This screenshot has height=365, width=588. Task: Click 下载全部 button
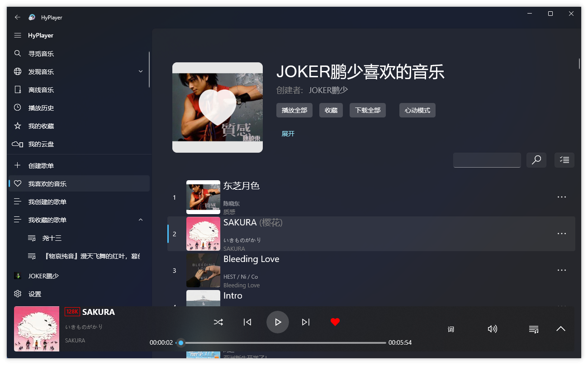click(368, 110)
